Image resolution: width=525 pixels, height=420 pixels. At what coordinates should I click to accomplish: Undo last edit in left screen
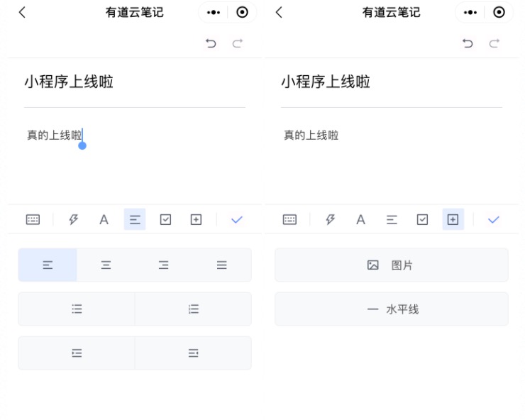(211, 43)
